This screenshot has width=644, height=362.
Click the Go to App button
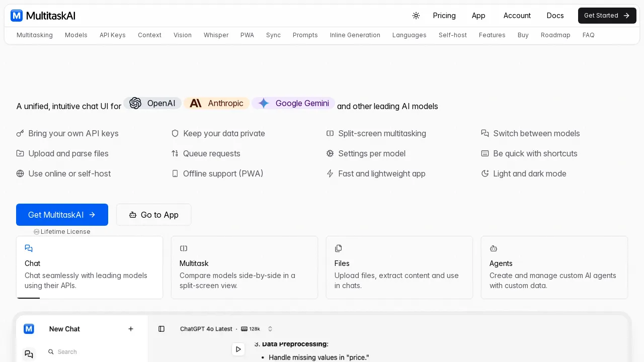pos(153,215)
